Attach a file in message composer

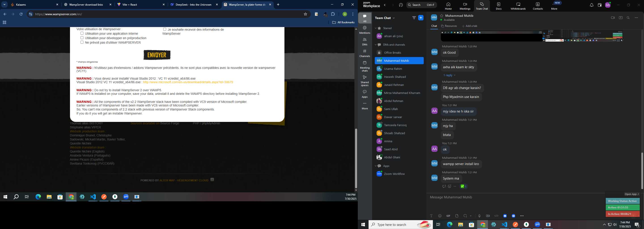click(x=457, y=216)
